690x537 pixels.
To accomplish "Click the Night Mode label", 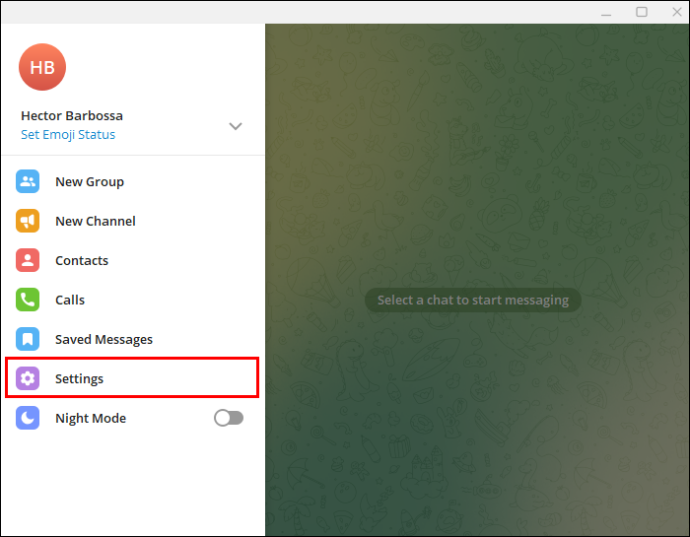I will point(91,418).
